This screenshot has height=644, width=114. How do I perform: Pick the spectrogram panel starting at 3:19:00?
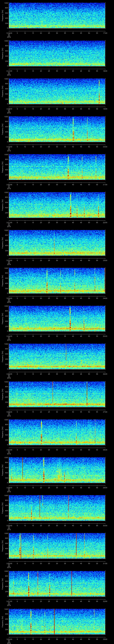pos(57,129)
